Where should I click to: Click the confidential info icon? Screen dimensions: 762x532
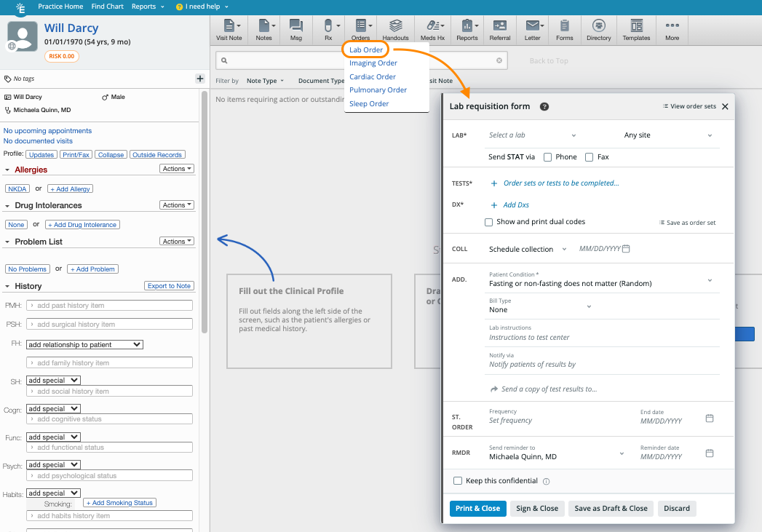[547, 482]
